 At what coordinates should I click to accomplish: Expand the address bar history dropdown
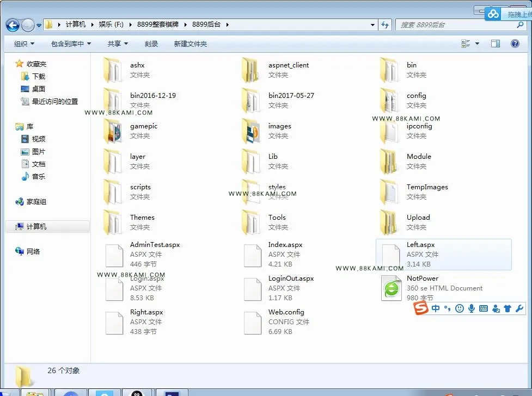(x=372, y=25)
